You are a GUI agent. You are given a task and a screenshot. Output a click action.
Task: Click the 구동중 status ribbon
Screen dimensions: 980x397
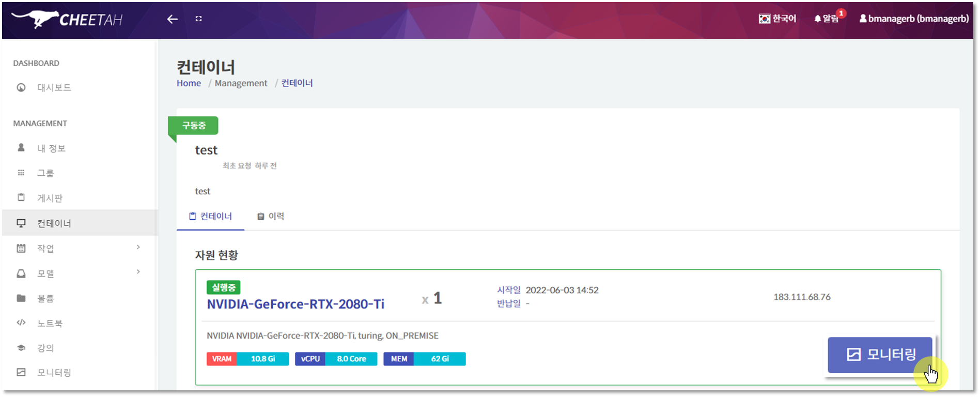tap(193, 125)
